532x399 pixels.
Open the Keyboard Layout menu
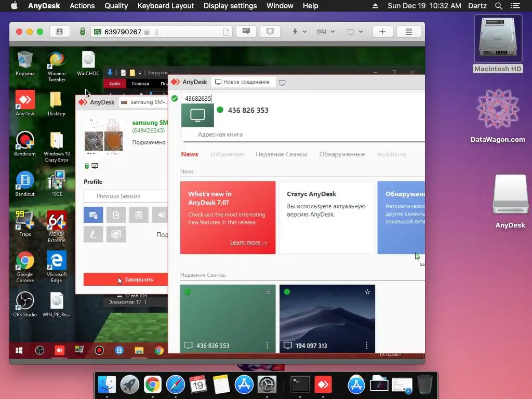pyautogui.click(x=166, y=6)
